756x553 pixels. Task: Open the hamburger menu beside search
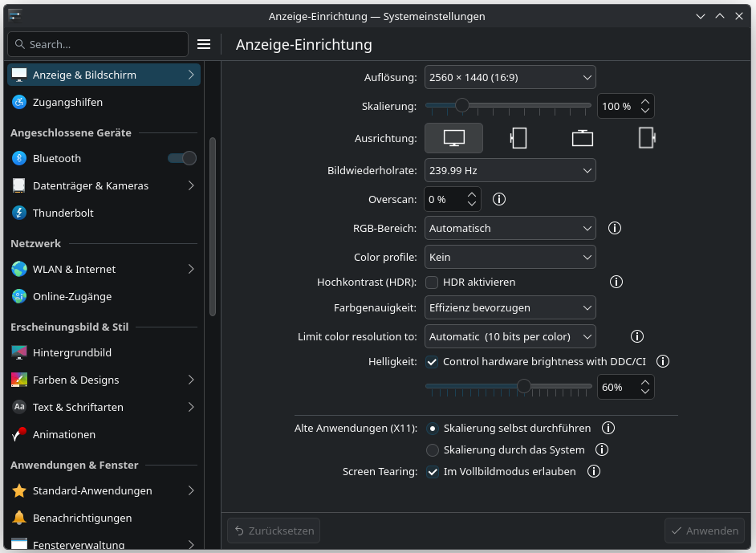204,44
